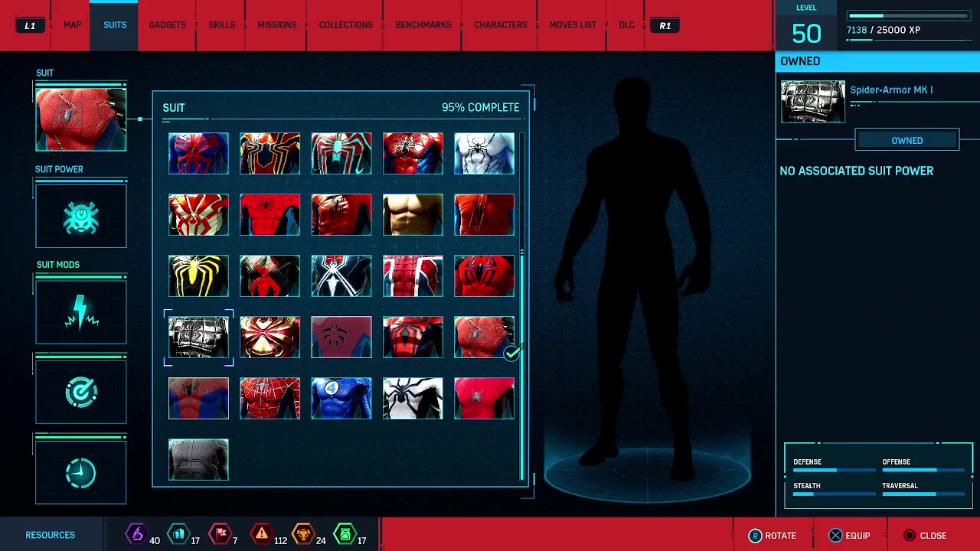Click the ROTATE button
Image resolution: width=980 pixels, height=551 pixels.
click(773, 536)
